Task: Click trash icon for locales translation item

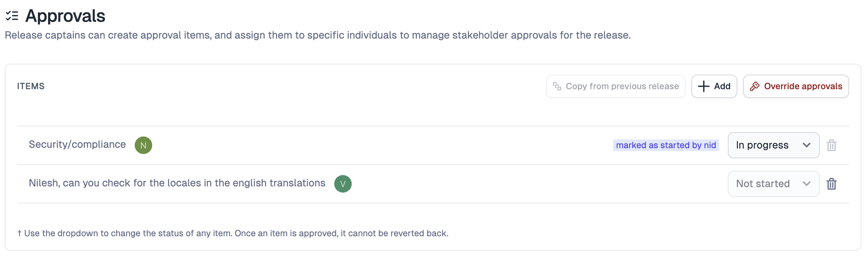Action: (x=832, y=184)
